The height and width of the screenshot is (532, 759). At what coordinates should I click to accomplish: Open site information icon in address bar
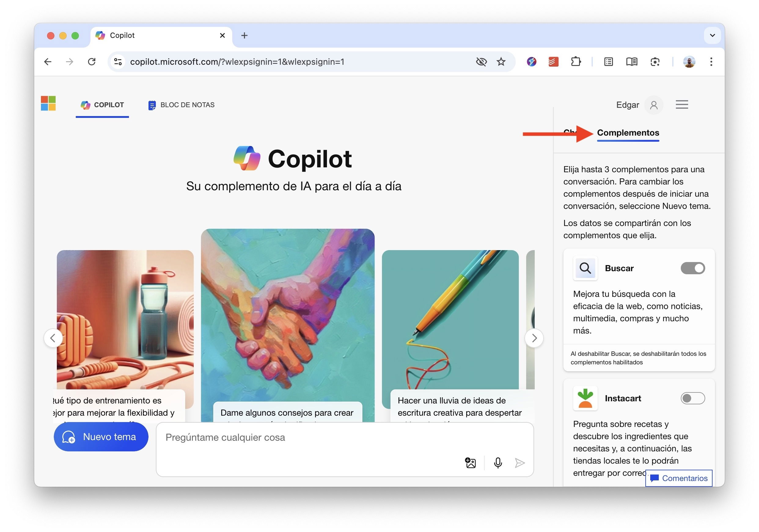point(118,62)
